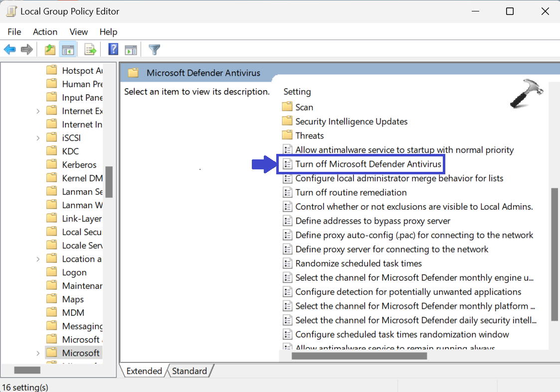Toggle Show/Hide Console Tree icon

67,49
